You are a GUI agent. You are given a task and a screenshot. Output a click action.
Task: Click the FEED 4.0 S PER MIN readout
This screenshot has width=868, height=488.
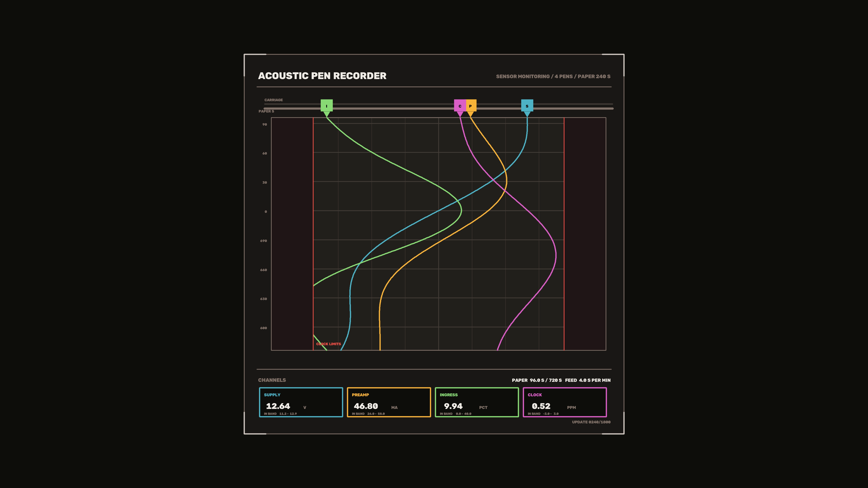(x=588, y=380)
